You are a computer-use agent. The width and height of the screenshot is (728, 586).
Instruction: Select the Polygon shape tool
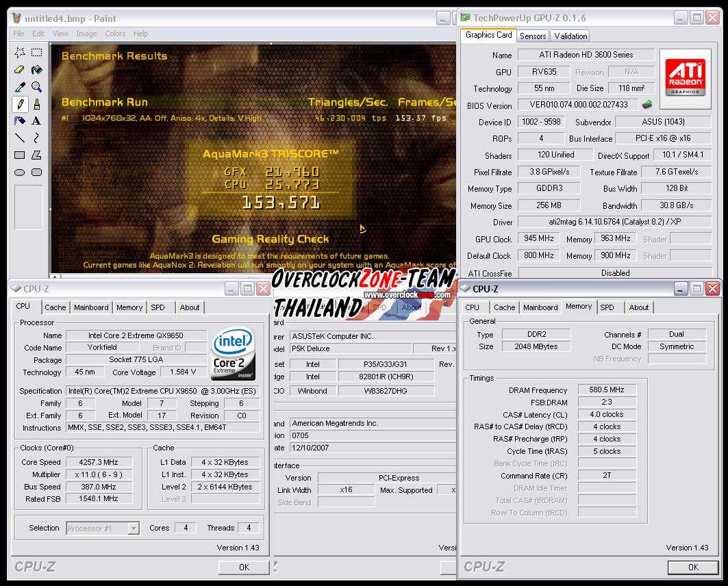(x=37, y=155)
